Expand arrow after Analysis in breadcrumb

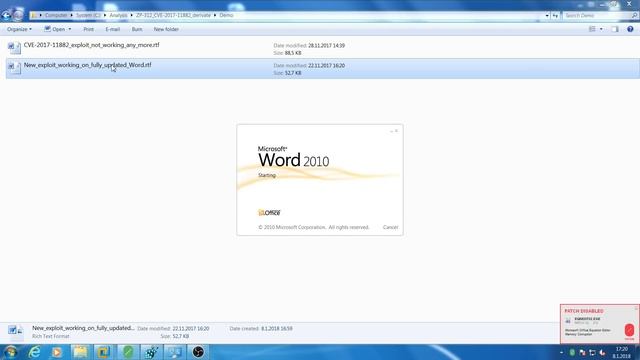[131, 15]
